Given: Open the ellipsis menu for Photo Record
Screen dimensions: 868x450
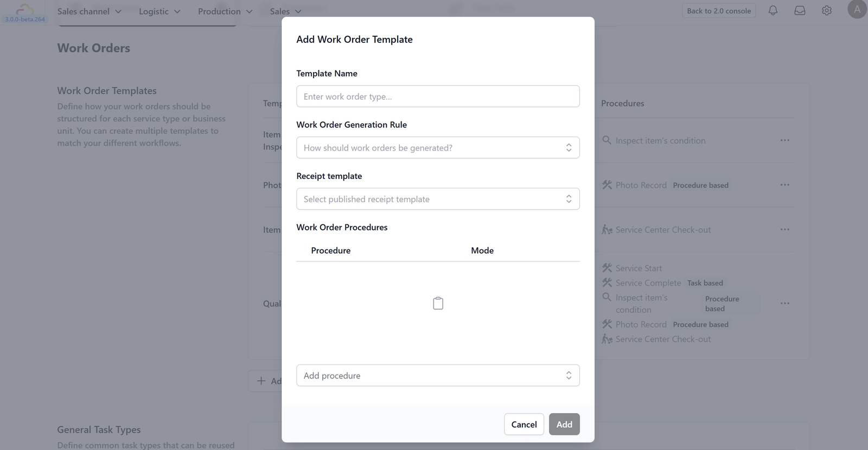Looking at the screenshot, I should (x=784, y=184).
